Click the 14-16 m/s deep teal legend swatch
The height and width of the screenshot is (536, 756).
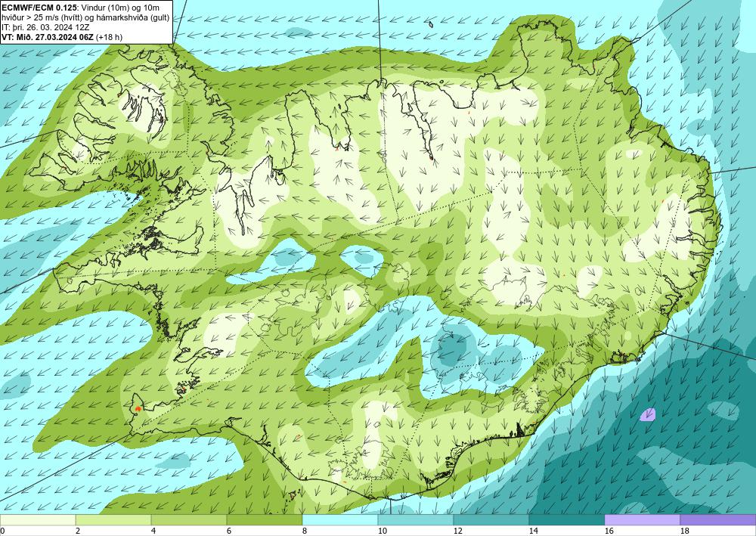point(567,519)
